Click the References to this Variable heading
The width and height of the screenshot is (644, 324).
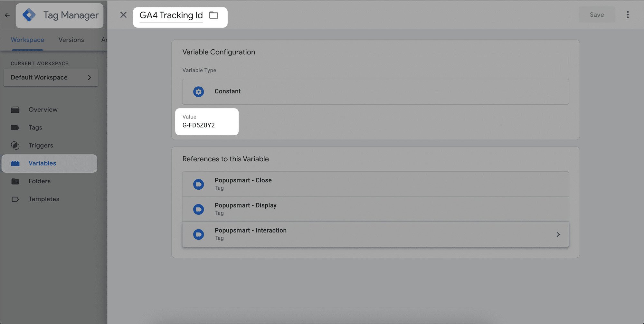(225, 159)
